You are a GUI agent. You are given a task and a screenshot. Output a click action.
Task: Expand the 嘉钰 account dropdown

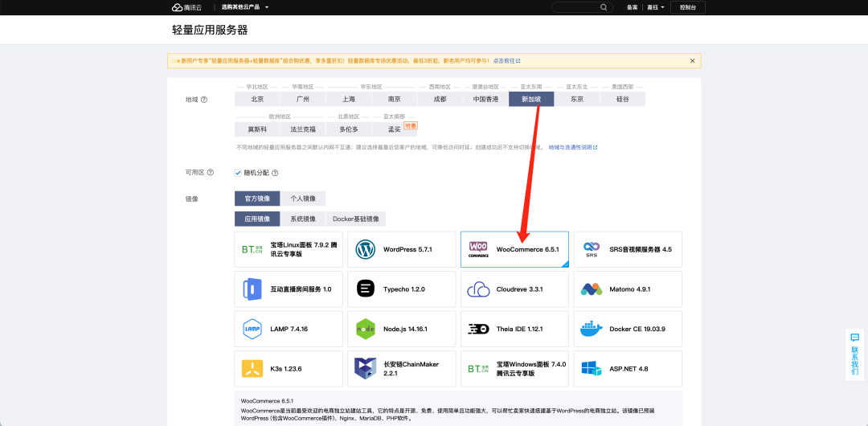656,7
